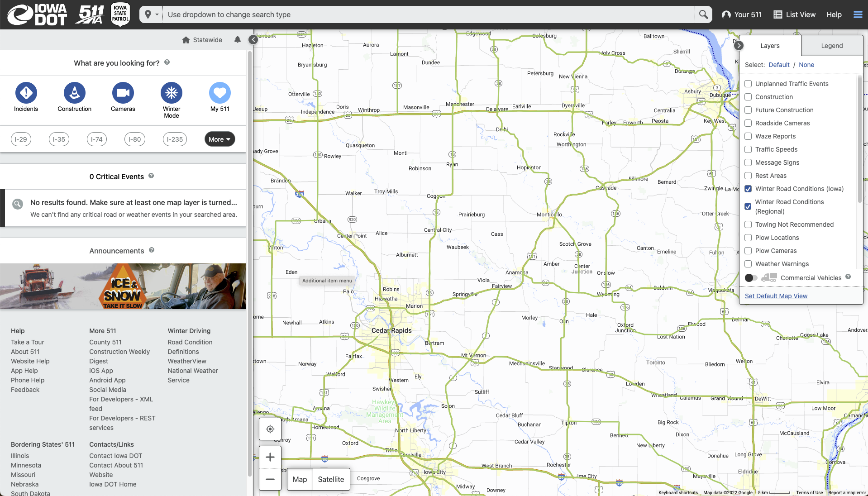868x496 pixels.
Task: Switch map to Satellite view
Action: coord(331,479)
